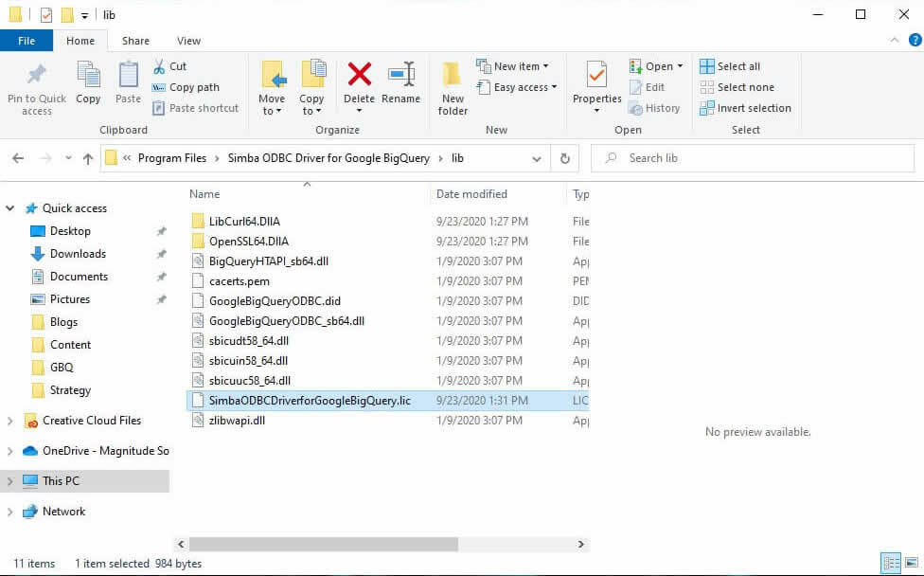Screen dimensions: 924x576
Task: Expand the This PC node
Action: pos(10,481)
